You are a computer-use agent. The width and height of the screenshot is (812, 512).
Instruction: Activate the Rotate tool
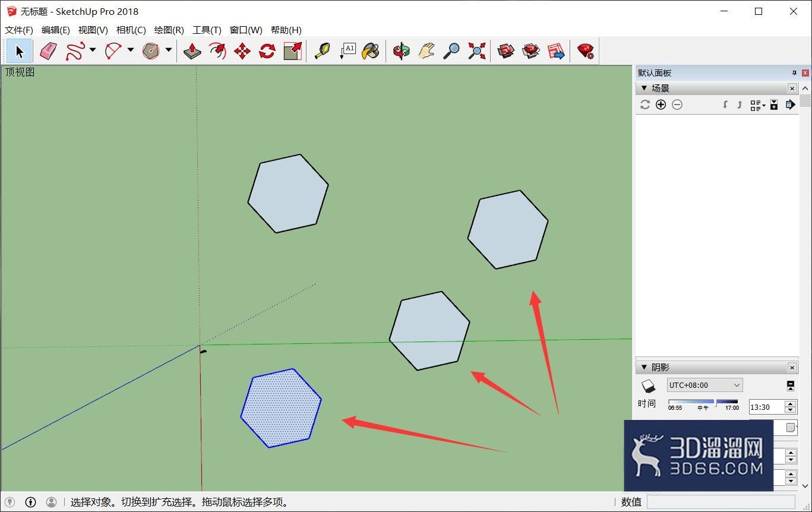267,51
